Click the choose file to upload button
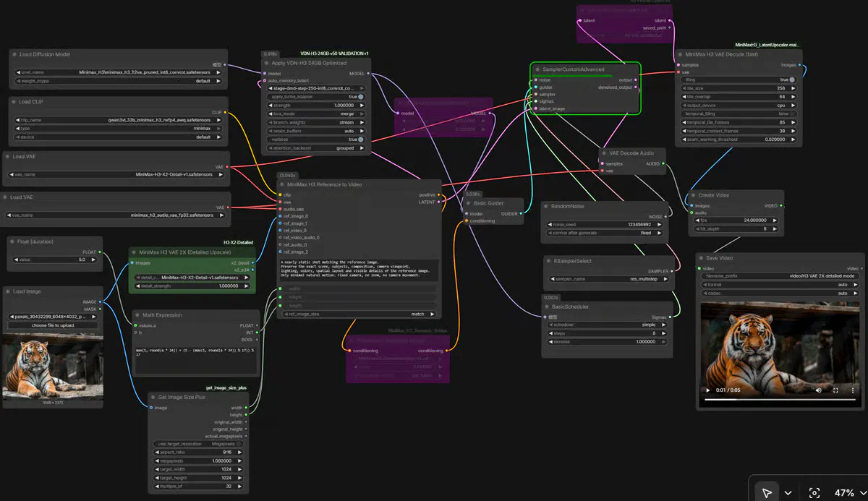Screen dimensions: 868x501 pyautogui.click(x=54, y=325)
